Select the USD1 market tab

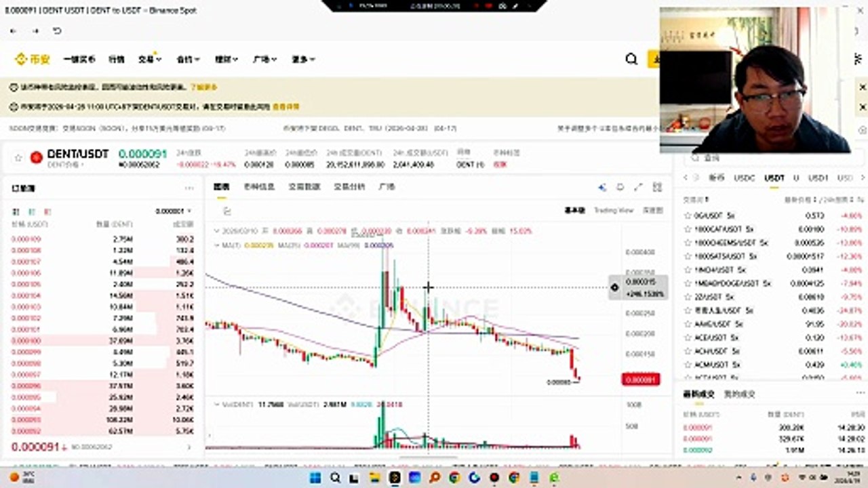[x=818, y=178]
